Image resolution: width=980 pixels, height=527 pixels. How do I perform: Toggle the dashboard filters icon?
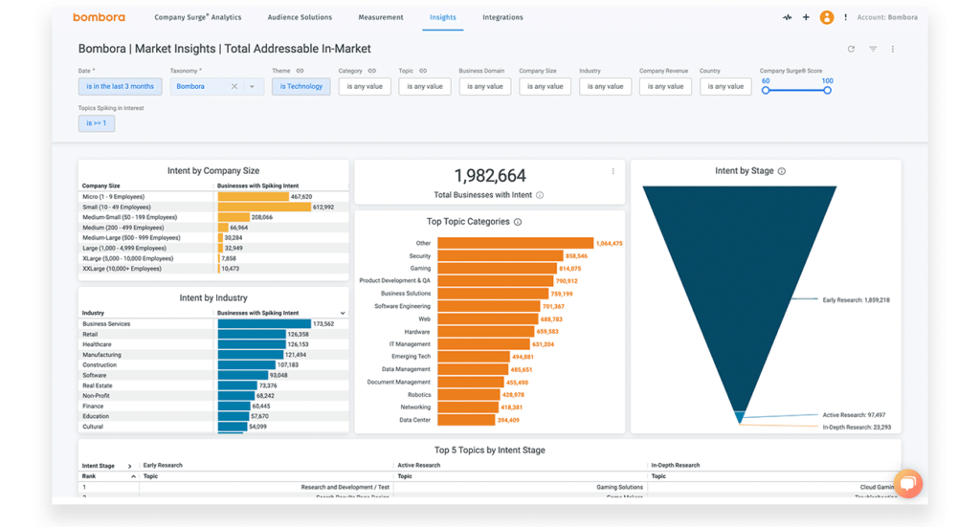[873, 49]
